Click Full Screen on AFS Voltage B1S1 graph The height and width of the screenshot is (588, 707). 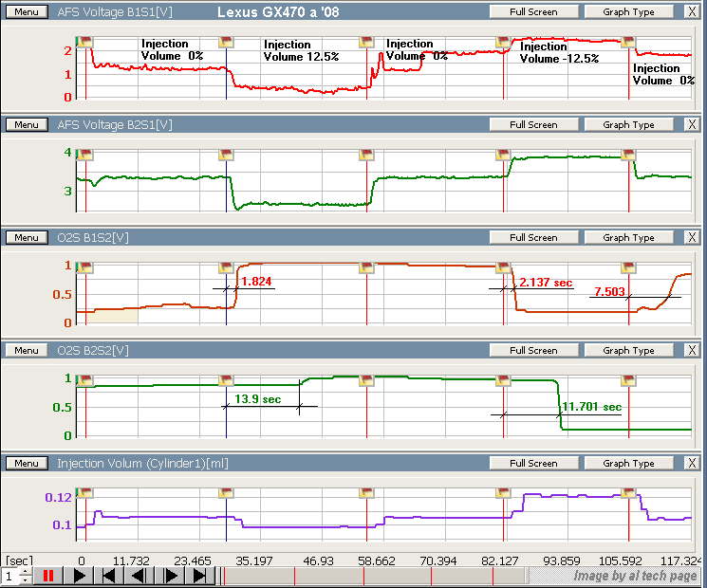(533, 12)
